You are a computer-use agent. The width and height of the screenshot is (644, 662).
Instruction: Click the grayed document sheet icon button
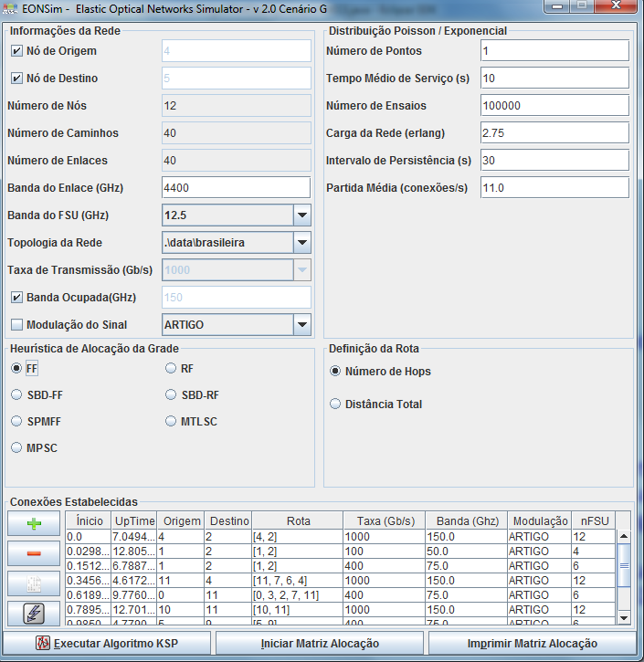point(34,583)
